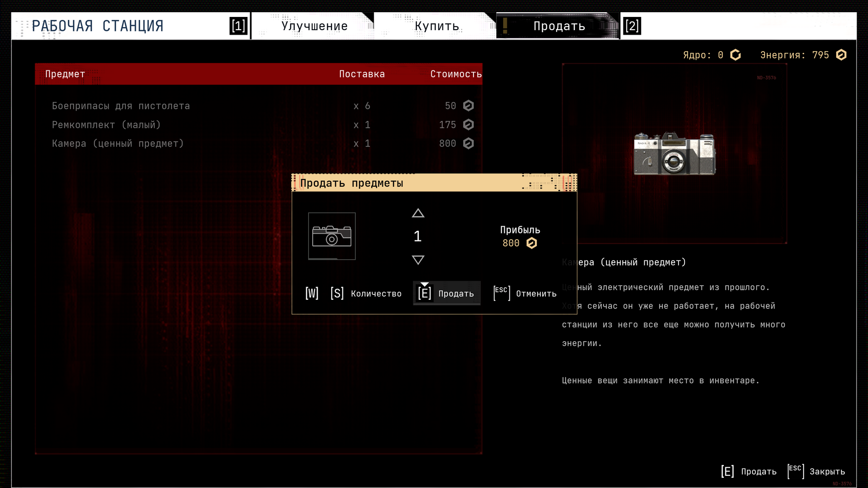
Task: Click bottom-right [E] Продать hint
Action: [749, 471]
